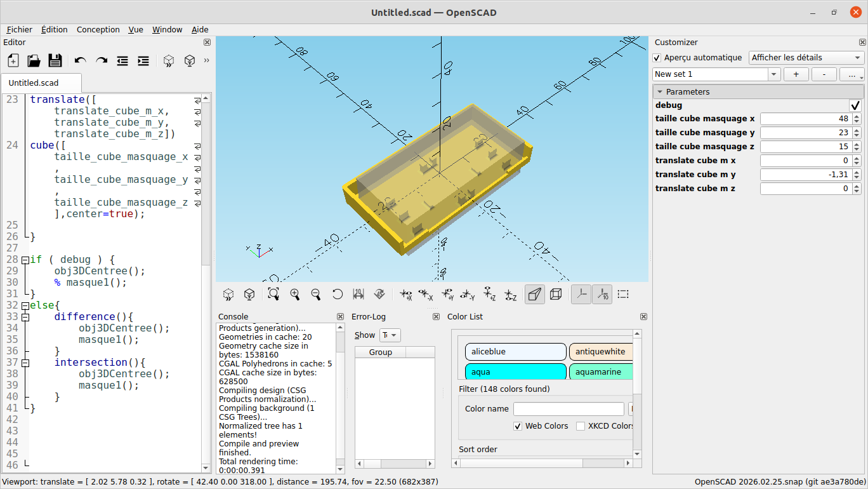
Task: Click the - button to remove preset
Action: [824, 74]
